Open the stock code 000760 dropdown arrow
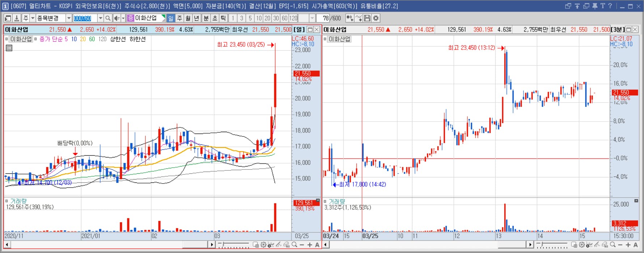This screenshot has height=253, width=644. pyautogui.click(x=101, y=18)
